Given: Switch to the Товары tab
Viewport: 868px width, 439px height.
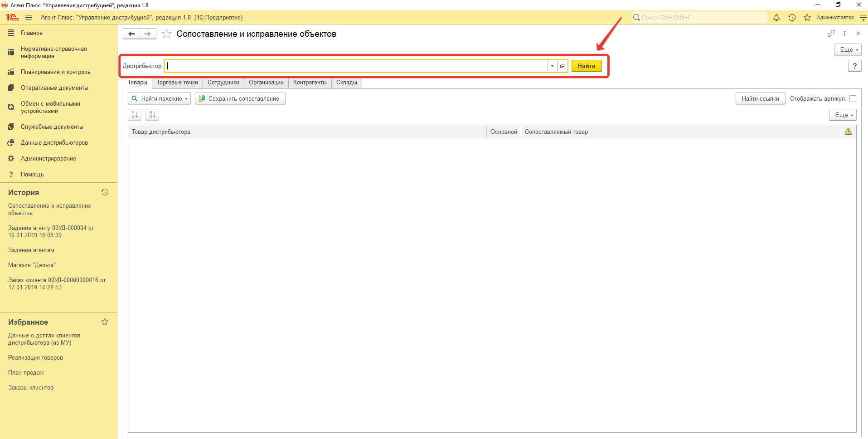Looking at the screenshot, I should point(137,83).
